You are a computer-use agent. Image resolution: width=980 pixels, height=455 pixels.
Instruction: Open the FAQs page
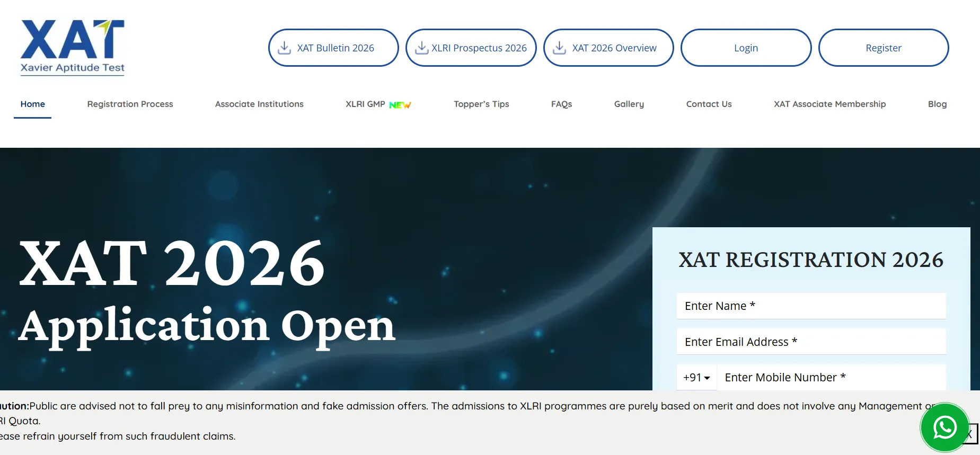[561, 104]
